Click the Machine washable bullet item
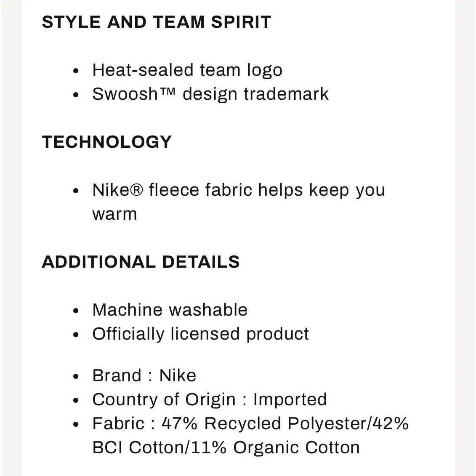Image resolution: width=476 pixels, height=476 pixels. click(x=170, y=310)
